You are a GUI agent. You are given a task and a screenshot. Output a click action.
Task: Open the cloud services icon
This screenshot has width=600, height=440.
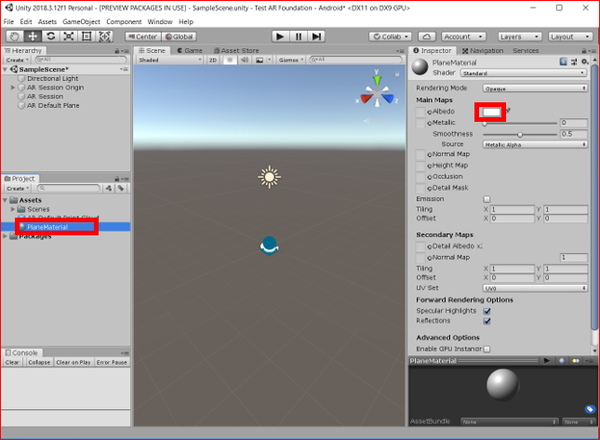(x=427, y=36)
